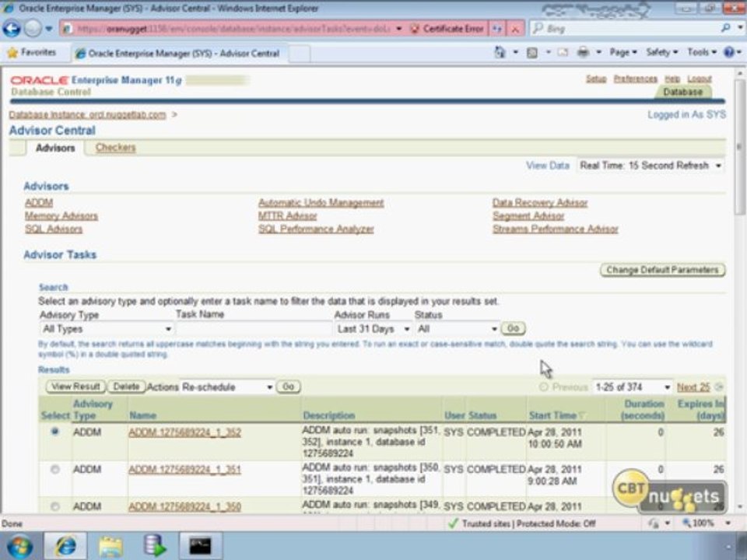
Task: Open the Tools menu
Action: pos(702,52)
